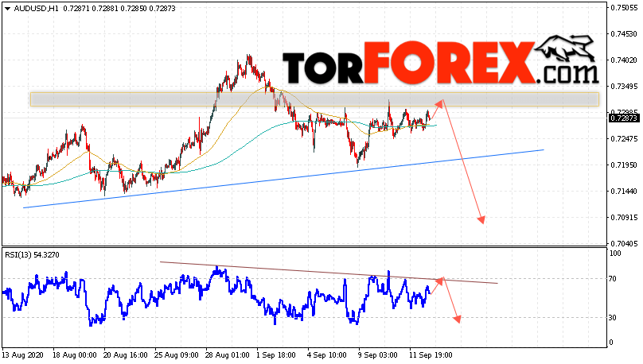The width and height of the screenshot is (643, 364).
Task: Open the AUDUSD,H1 chart dropdown triangle
Action: pyautogui.click(x=7, y=9)
